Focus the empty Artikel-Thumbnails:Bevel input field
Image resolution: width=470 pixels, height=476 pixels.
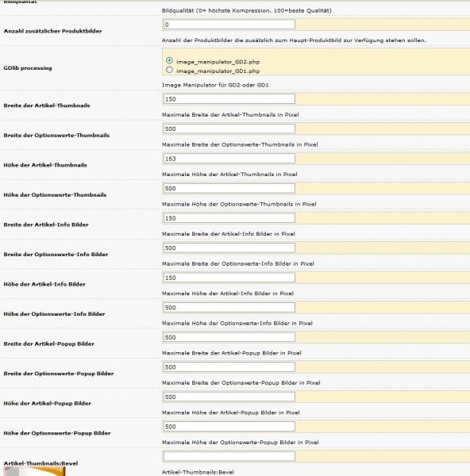click(229, 456)
